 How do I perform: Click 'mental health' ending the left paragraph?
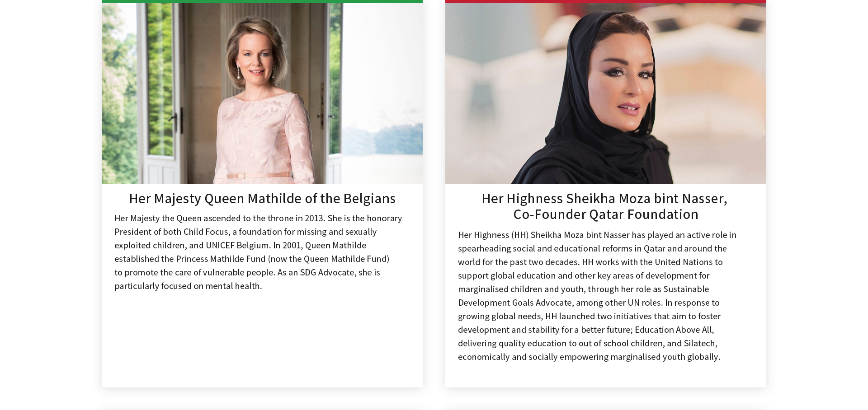(233, 286)
